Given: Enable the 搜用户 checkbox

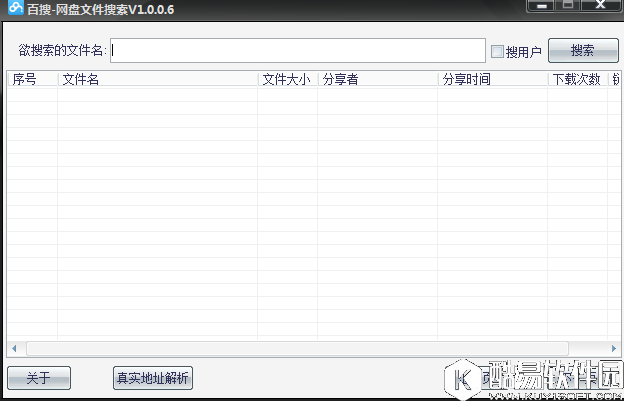Looking at the screenshot, I should (497, 51).
